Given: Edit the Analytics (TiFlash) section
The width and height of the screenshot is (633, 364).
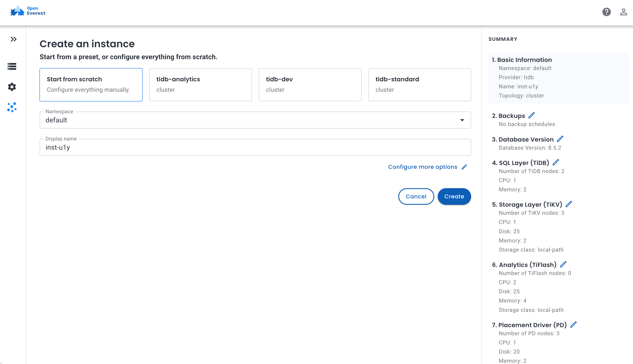Looking at the screenshot, I should [563, 264].
